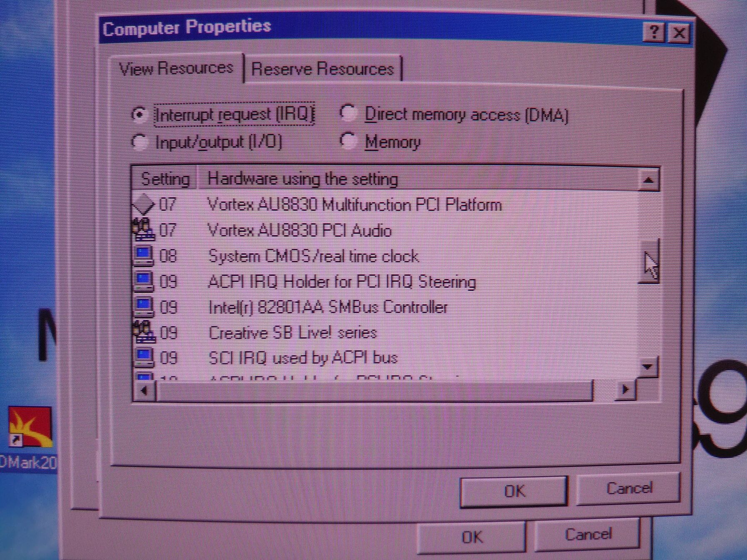Click the list scroll down arrow
Image resolution: width=747 pixels, height=560 pixels.
(647, 367)
